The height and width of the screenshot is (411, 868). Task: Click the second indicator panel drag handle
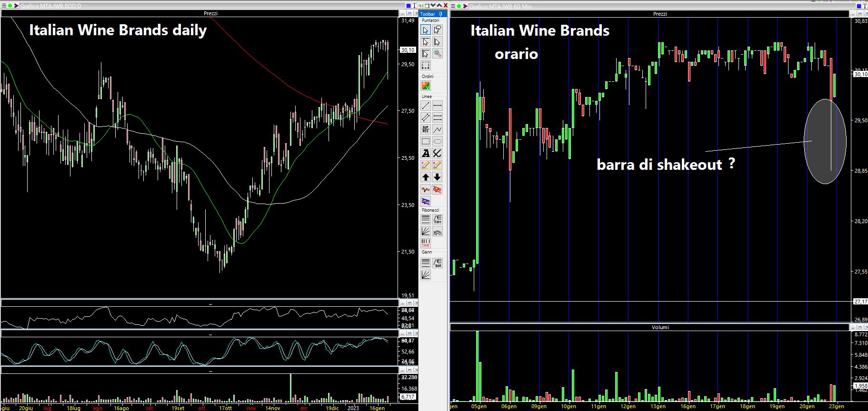[210, 334]
